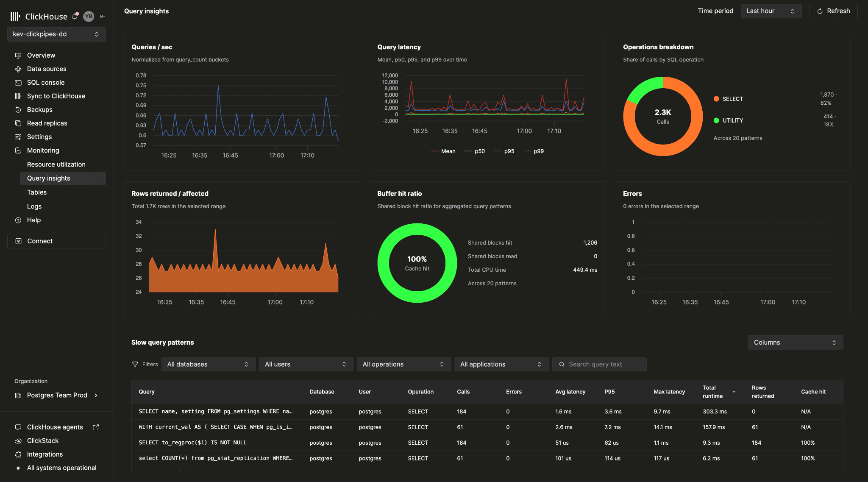Click the Backups icon
Image resolution: width=868 pixels, height=482 pixels.
pos(18,110)
